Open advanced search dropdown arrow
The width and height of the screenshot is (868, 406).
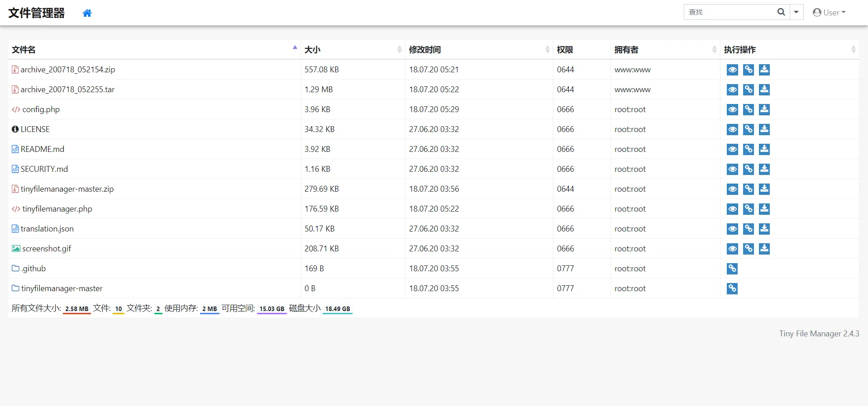pyautogui.click(x=796, y=12)
